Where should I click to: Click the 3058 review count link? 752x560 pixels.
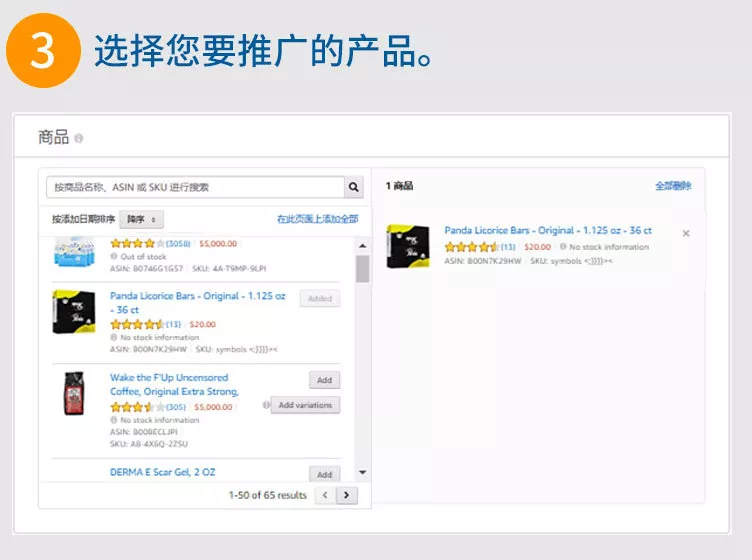pyautogui.click(x=178, y=243)
